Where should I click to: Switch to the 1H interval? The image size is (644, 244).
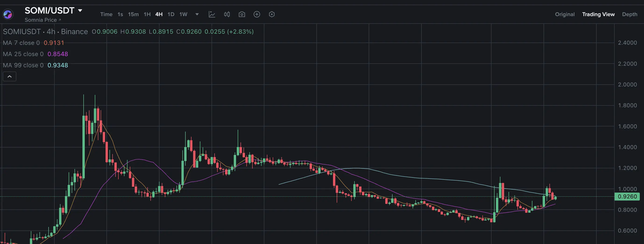point(147,14)
